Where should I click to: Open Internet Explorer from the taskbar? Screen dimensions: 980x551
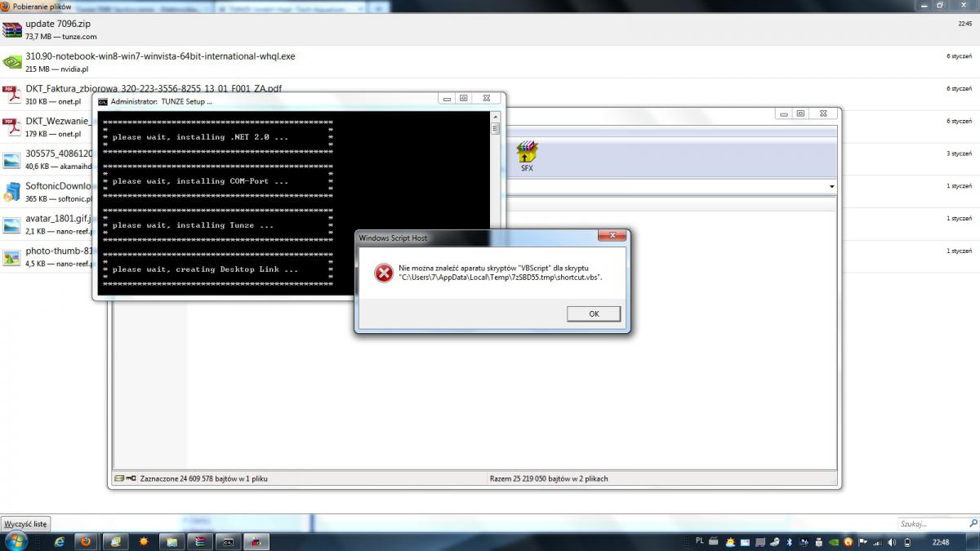click(59, 542)
